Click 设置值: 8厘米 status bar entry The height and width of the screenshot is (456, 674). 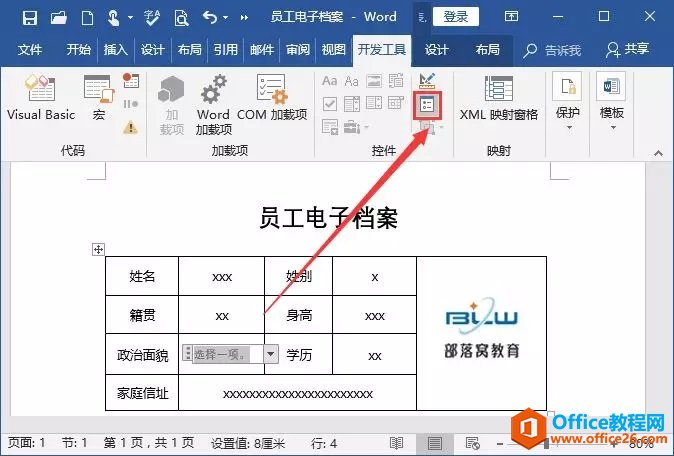pyautogui.click(x=248, y=444)
